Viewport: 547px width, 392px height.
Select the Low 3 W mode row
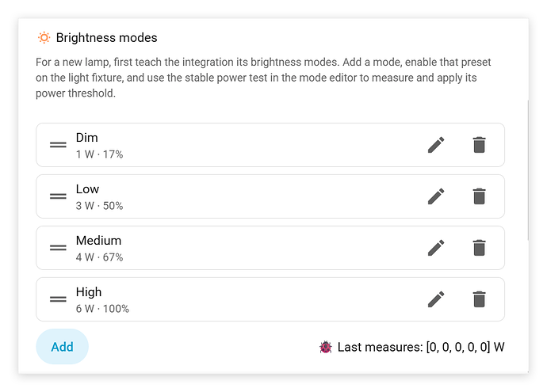[x=270, y=196]
